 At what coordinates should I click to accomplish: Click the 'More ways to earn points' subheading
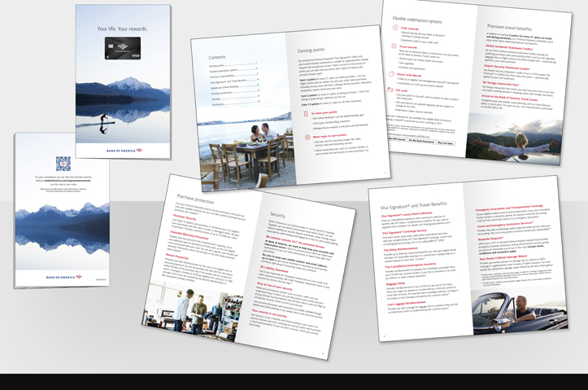tap(329, 136)
